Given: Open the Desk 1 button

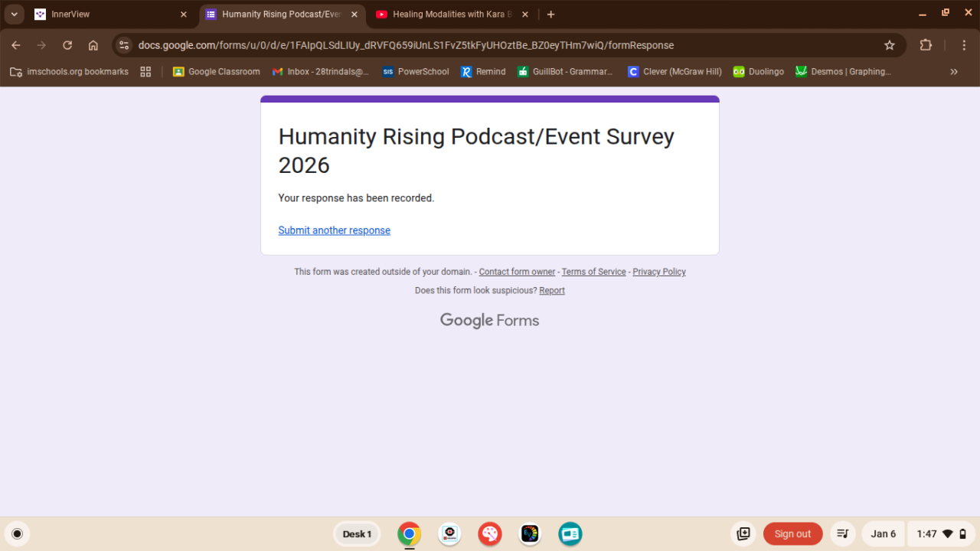Looking at the screenshot, I should point(357,534).
